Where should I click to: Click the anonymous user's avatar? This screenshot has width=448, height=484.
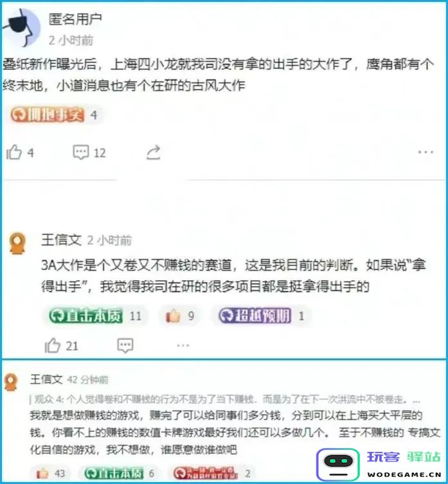point(22,28)
